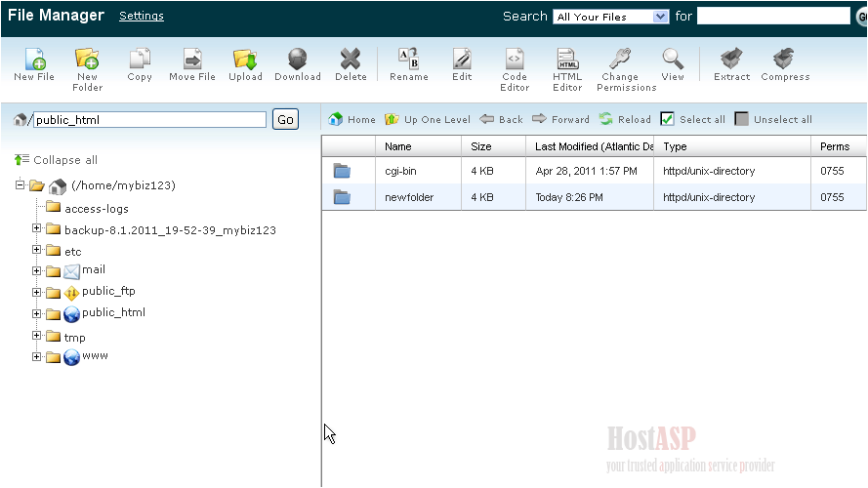Screen dimensions: 868x488
Task: Open the Code Editor tool
Action: [x=515, y=60]
